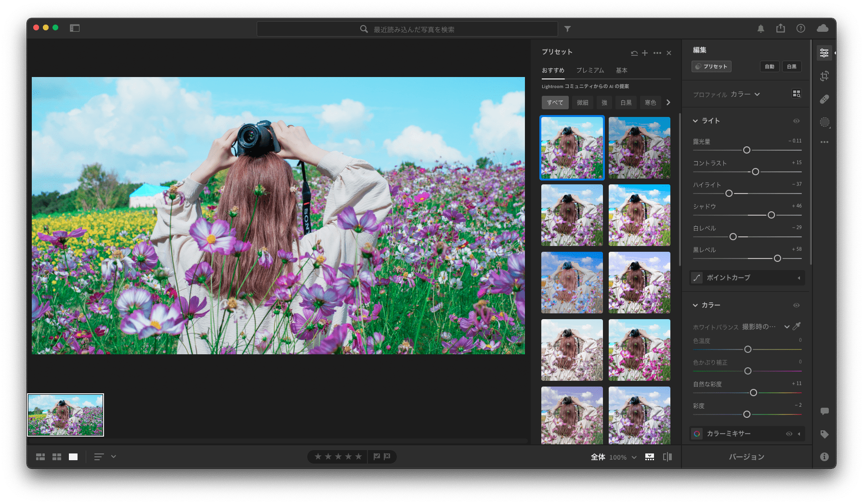The height and width of the screenshot is (504, 863).
Task: Open the profile browser grid icon
Action: click(x=797, y=94)
